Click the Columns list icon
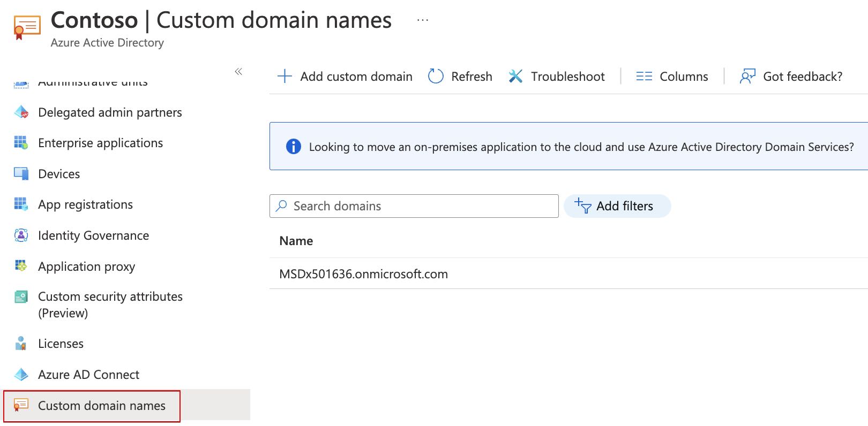Viewport: 868px width, 426px height. tap(644, 77)
